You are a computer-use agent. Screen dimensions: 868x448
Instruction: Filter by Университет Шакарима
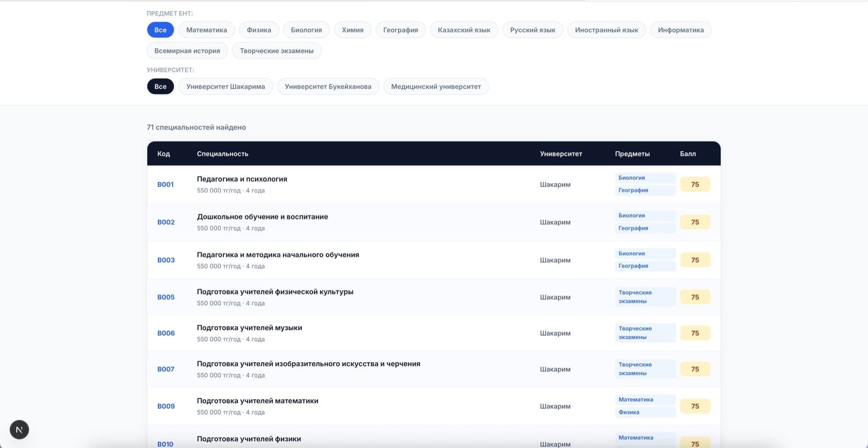pos(226,87)
